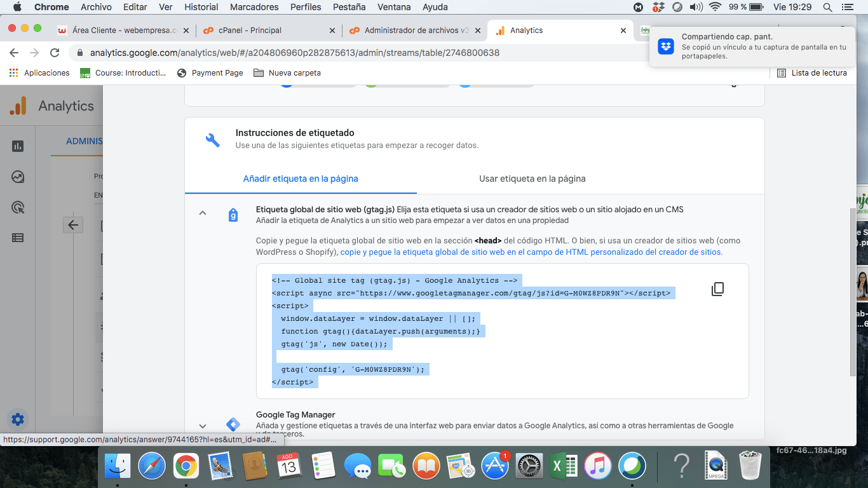Click the ADMINIS tab label behind overlay

(x=84, y=141)
